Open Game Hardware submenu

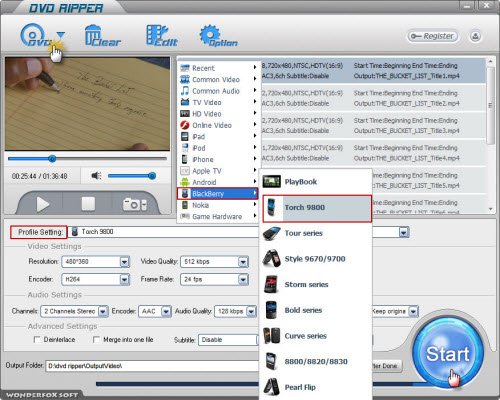click(219, 217)
